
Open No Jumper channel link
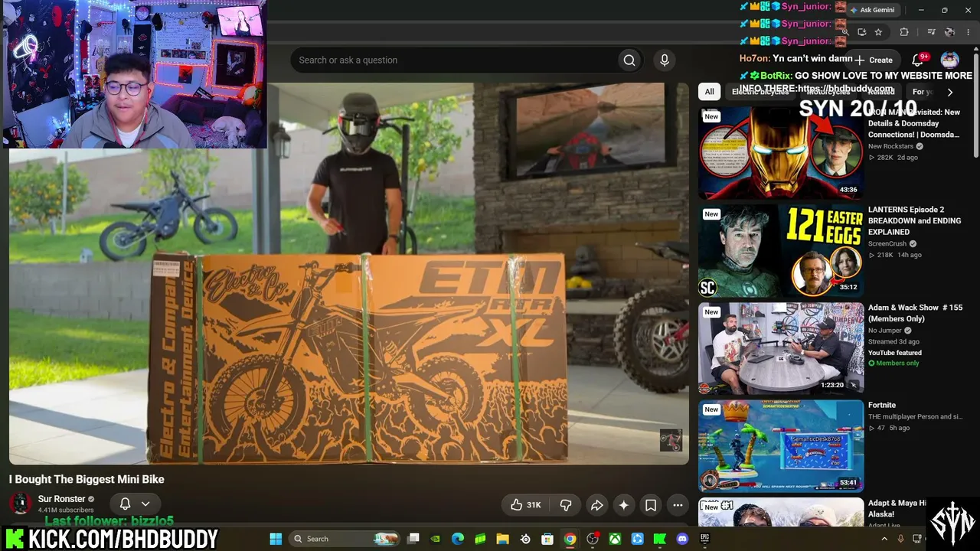click(885, 331)
